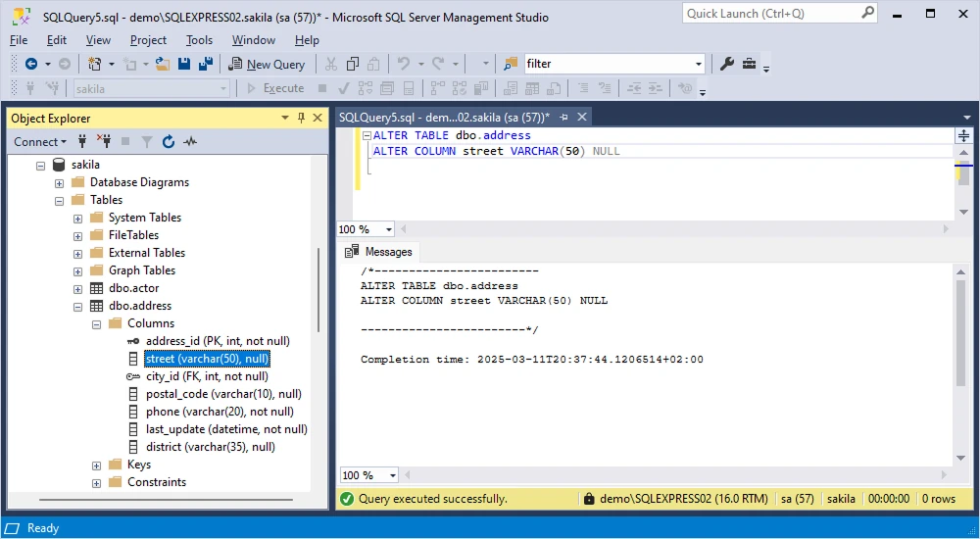Expand the Keys folder
The image size is (980, 539).
pos(97,465)
